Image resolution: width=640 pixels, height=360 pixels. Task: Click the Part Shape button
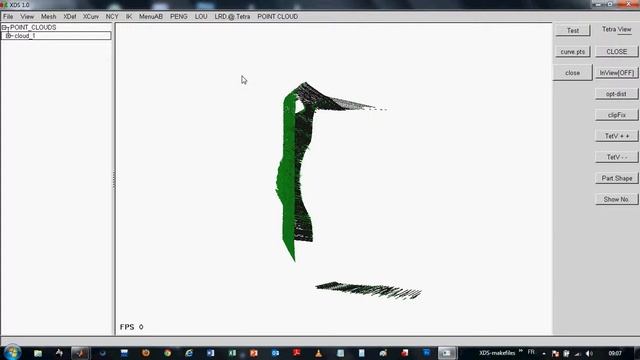click(x=617, y=178)
